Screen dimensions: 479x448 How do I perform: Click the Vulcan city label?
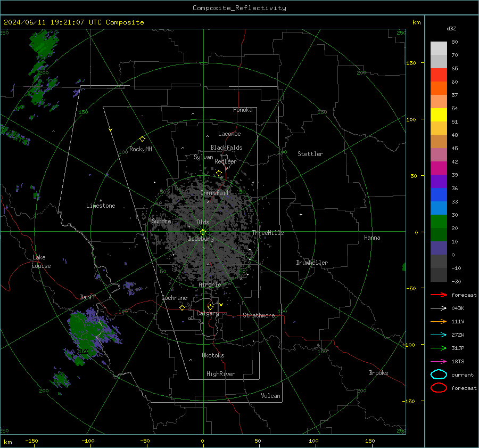270,396
